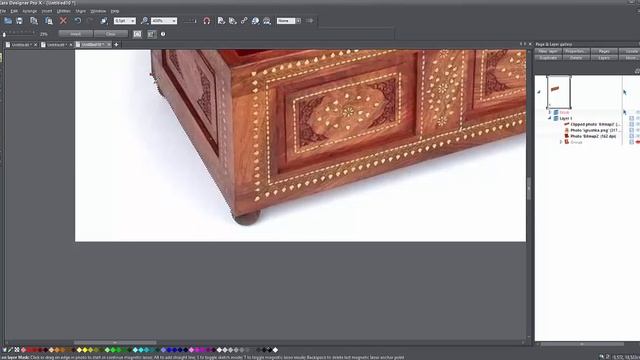Viewport: 640px width, 360px height.
Task: Open the Arrange menu
Action: [30, 11]
